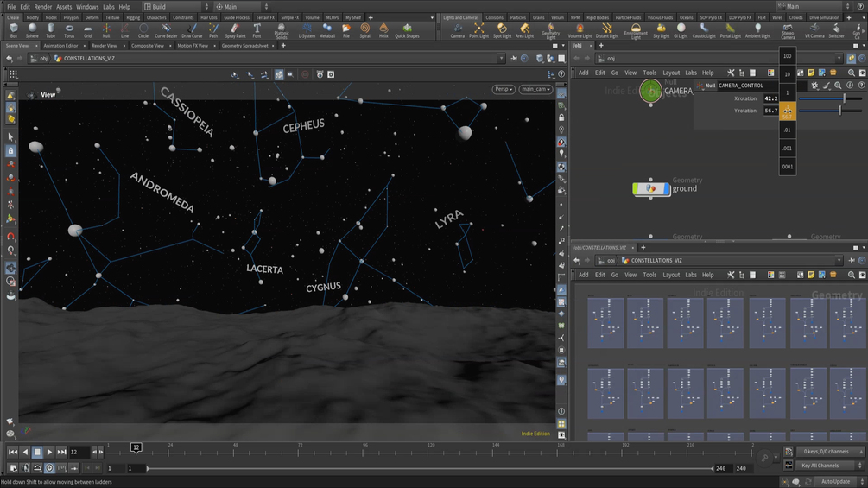Viewport: 868px width, 488px height.
Task: Expand upper network path dropdown
Action: coord(839,58)
